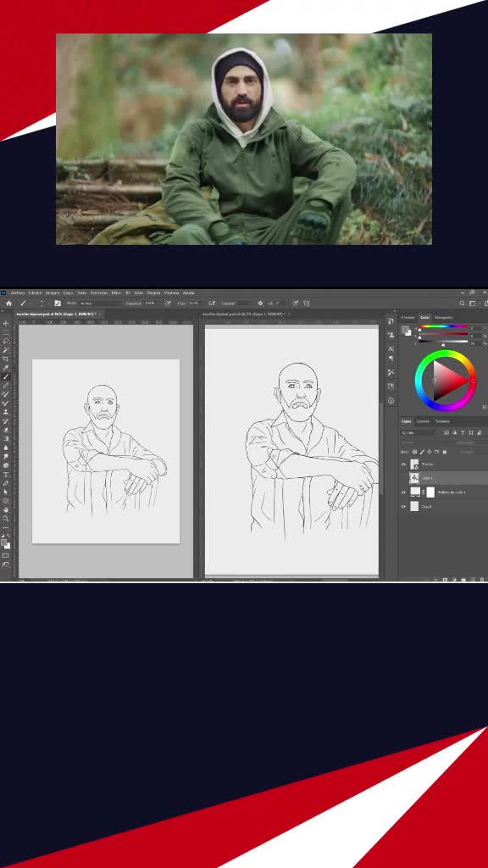Select the Type tool

(6, 474)
